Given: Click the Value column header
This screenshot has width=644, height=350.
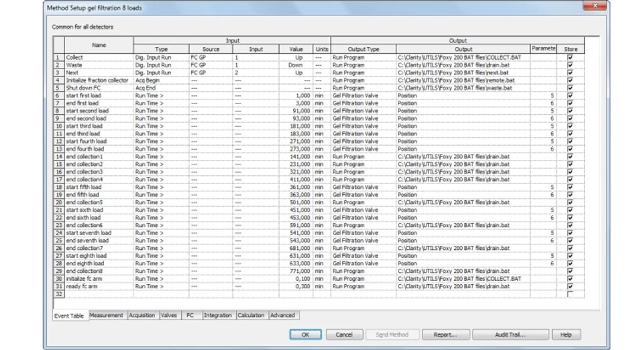Looking at the screenshot, I should click(x=296, y=49).
